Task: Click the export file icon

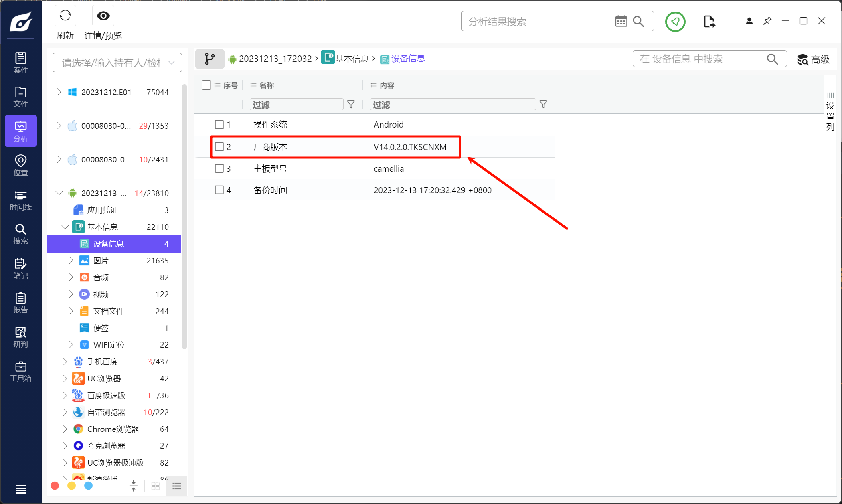Action: coord(709,22)
